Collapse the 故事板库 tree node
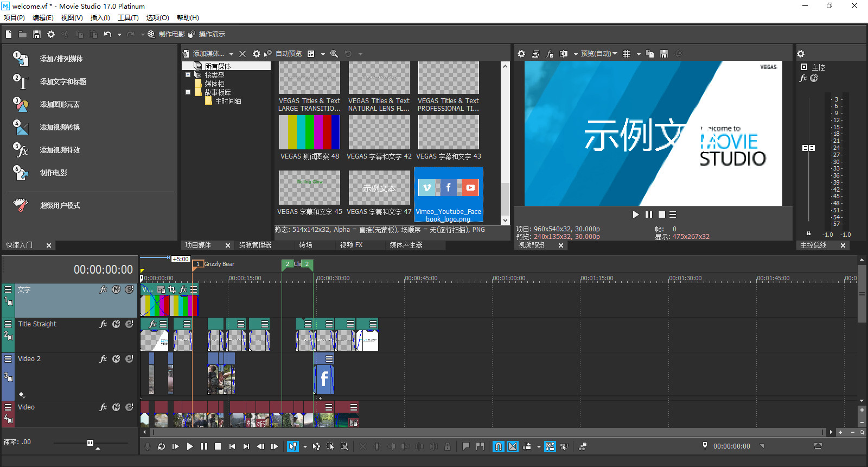868x467 pixels. click(x=188, y=92)
